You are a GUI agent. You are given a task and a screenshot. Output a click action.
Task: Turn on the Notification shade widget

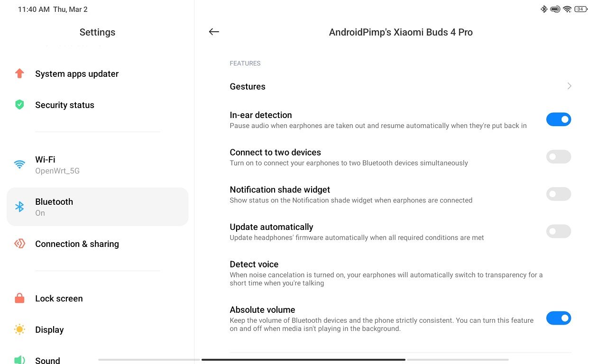[559, 194]
